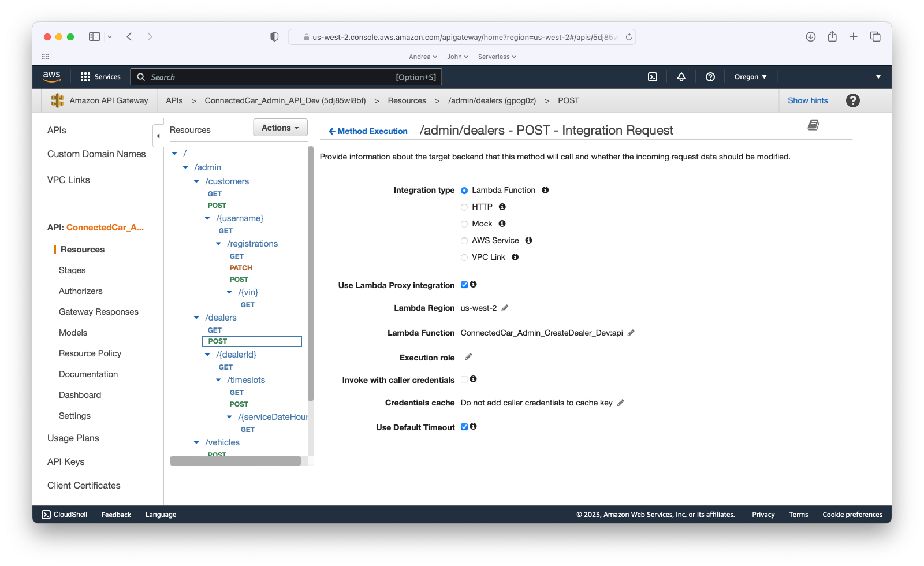Screen dimensions: 924x566
Task: Open Usage Plans in the sidebar
Action: pyautogui.click(x=73, y=438)
